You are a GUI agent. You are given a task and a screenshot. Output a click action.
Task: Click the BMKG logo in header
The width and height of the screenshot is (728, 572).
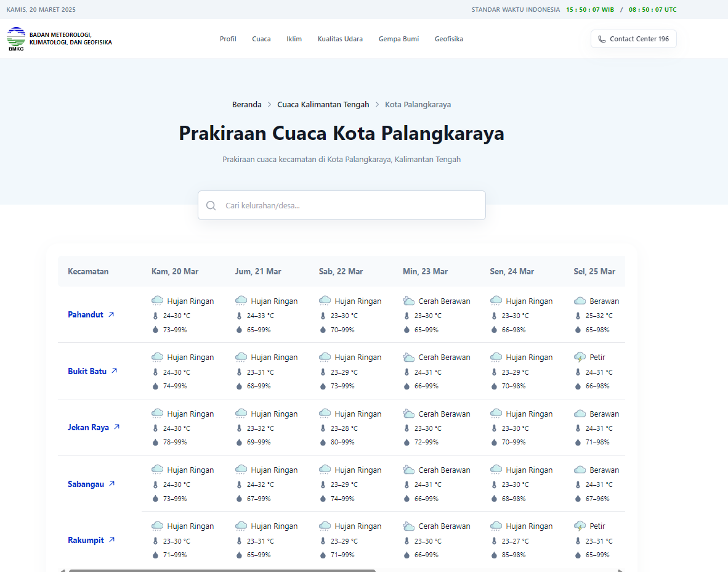tap(16, 39)
